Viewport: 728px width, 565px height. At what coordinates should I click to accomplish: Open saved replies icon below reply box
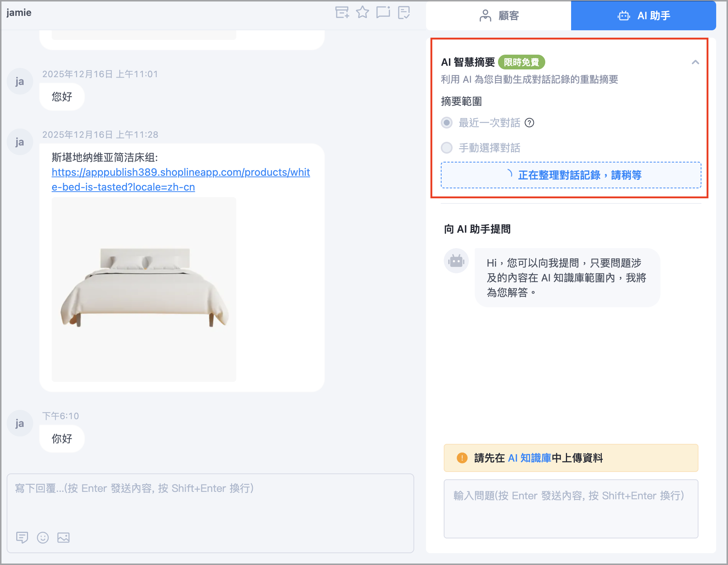click(22, 537)
